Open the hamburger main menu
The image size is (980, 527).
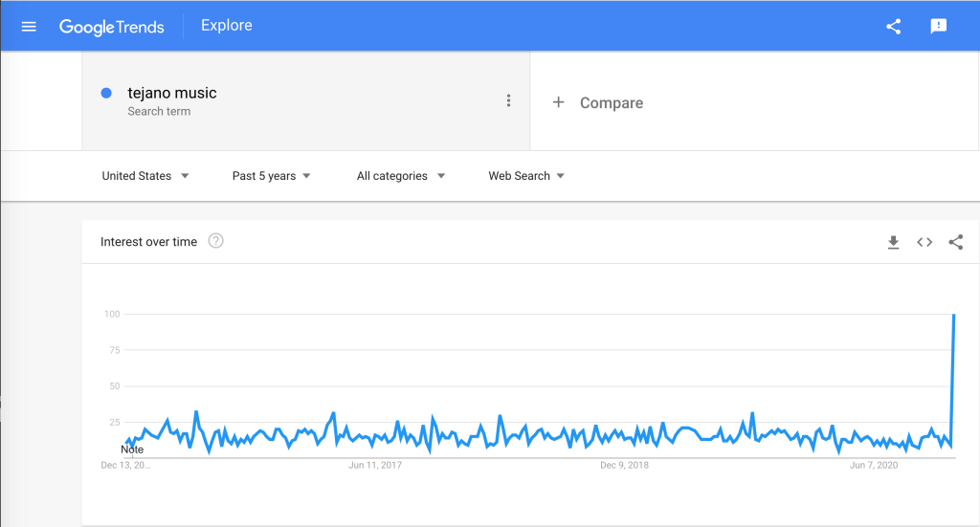pos(29,27)
